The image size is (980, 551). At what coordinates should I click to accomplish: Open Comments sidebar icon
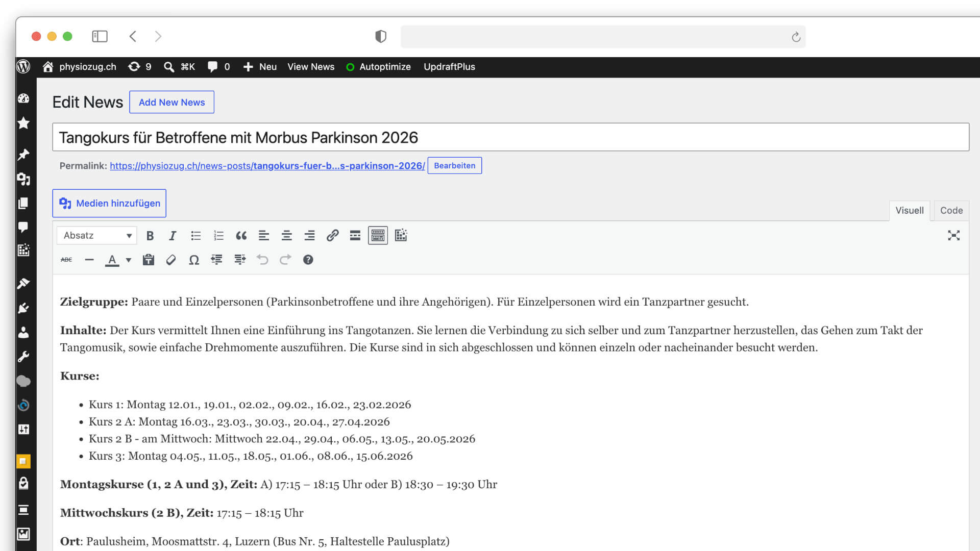23,227
